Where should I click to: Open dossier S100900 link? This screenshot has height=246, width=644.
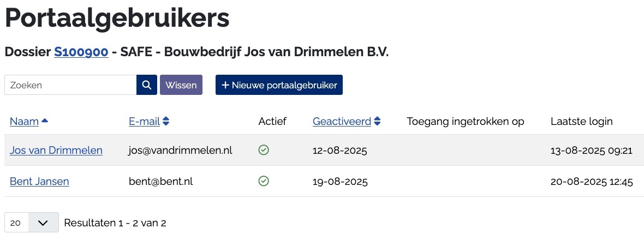click(x=81, y=52)
